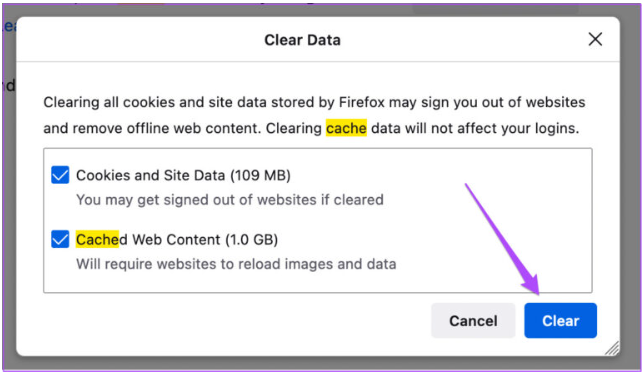Viewport: 643px width, 374px height.
Task: Uncheck the Cookies and Site Data checkbox
Action: (x=60, y=175)
